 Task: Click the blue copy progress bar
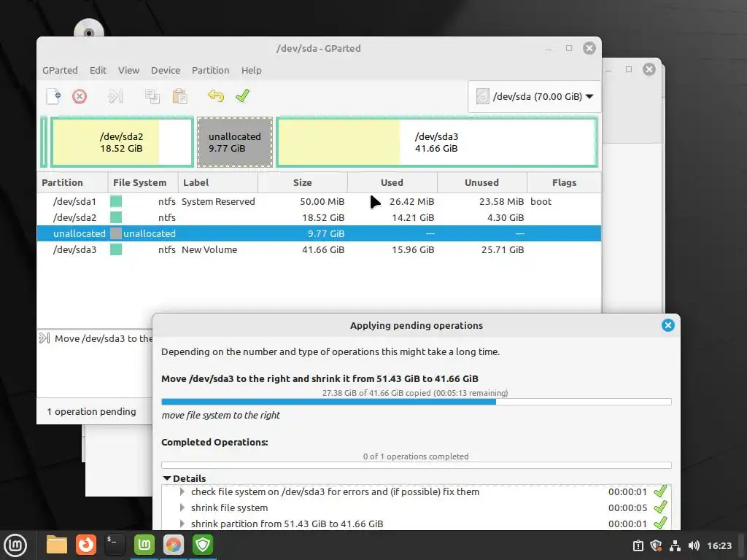tap(417, 402)
